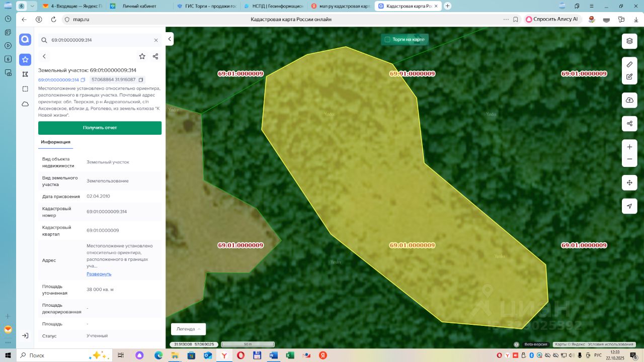The width and height of the screenshot is (644, 362).
Task: Click the cadastral search input field
Action: 101,40
